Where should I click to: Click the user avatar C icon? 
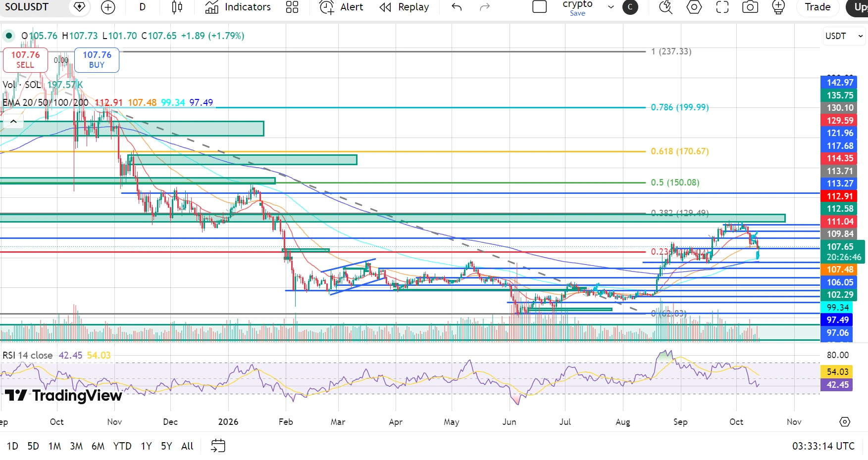pos(630,7)
